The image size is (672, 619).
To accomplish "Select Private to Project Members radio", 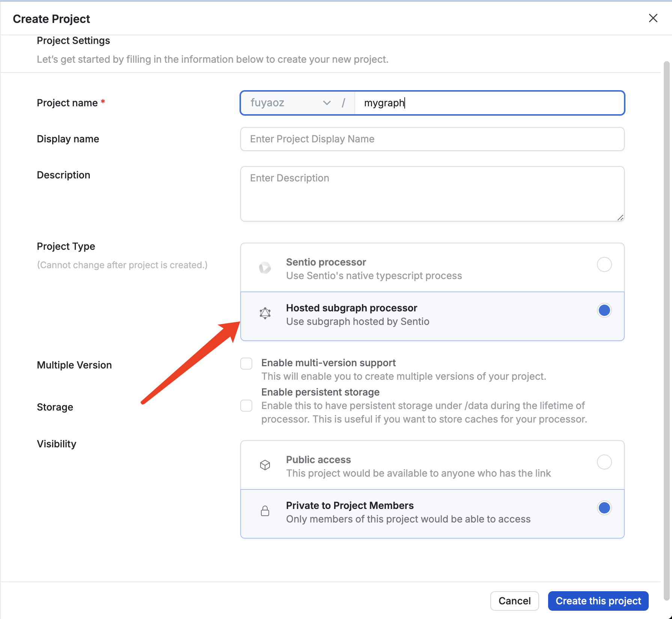I will (x=604, y=508).
